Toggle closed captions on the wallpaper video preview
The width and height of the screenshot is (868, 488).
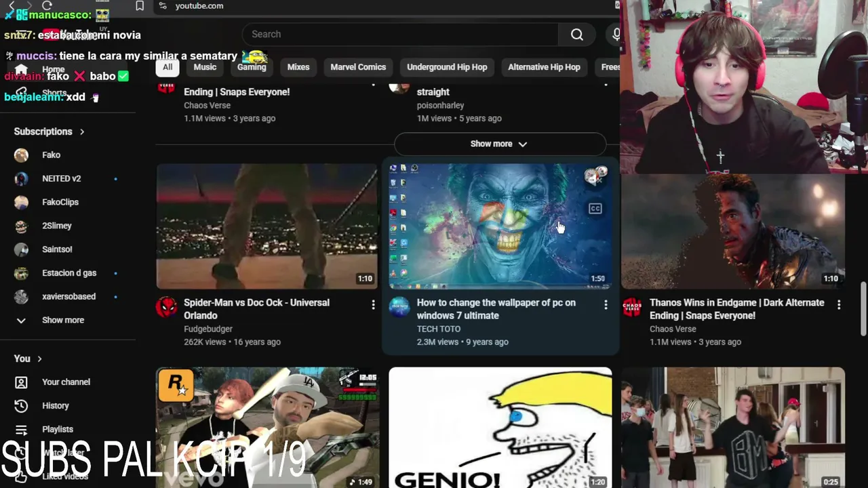point(595,209)
